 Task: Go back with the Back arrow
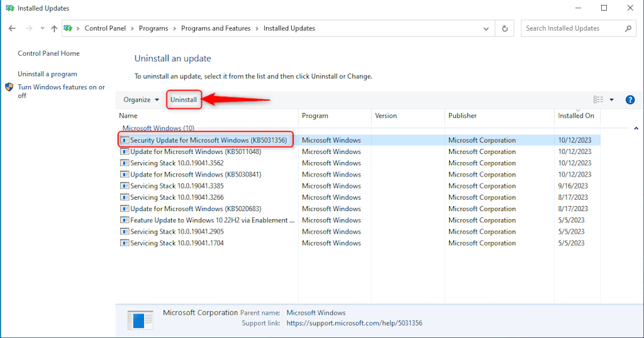point(12,28)
